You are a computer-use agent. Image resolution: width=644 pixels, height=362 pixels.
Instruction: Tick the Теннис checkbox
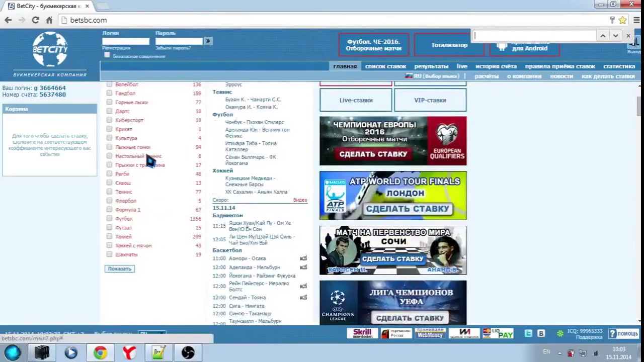point(109,192)
